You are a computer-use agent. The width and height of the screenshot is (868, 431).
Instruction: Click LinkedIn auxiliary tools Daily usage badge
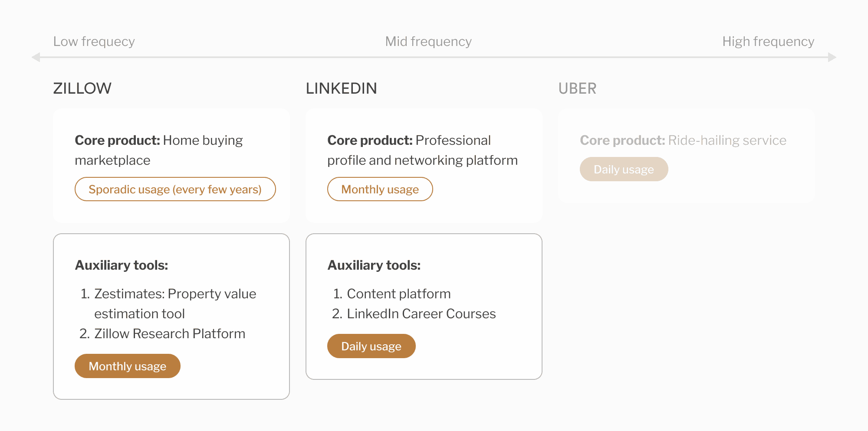point(372,346)
